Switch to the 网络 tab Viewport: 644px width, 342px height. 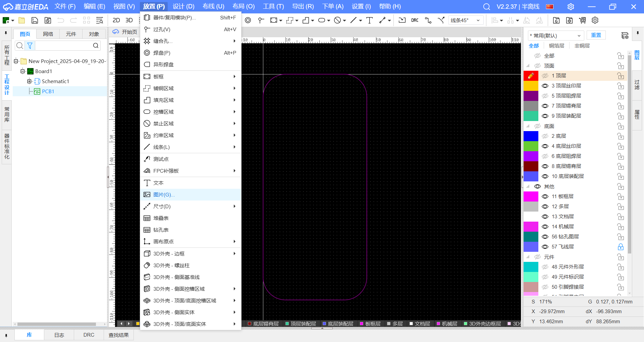[x=48, y=34]
